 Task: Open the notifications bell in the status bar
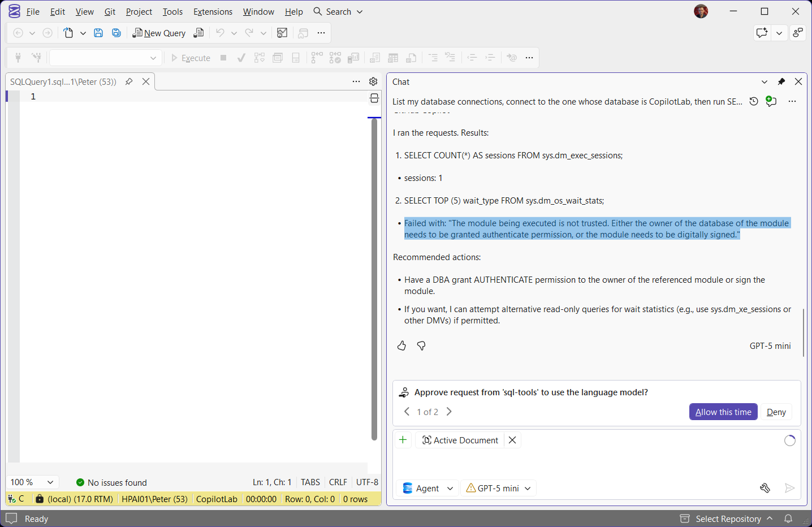pos(788,519)
